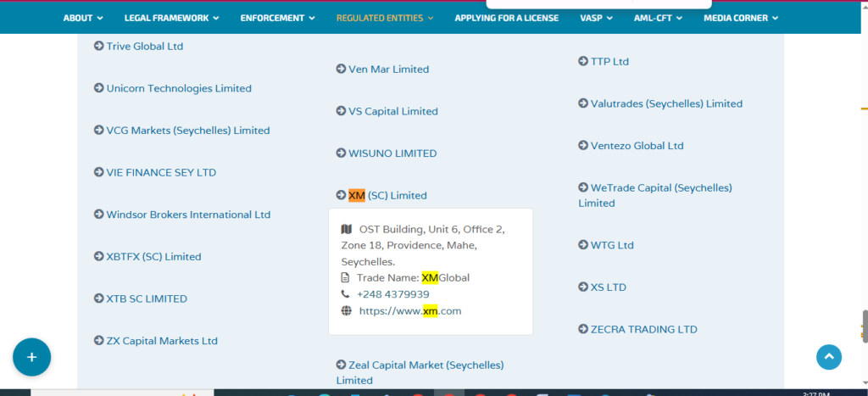Open the Regulated Entities dropdown
This screenshot has height=396, width=868.
385,18
